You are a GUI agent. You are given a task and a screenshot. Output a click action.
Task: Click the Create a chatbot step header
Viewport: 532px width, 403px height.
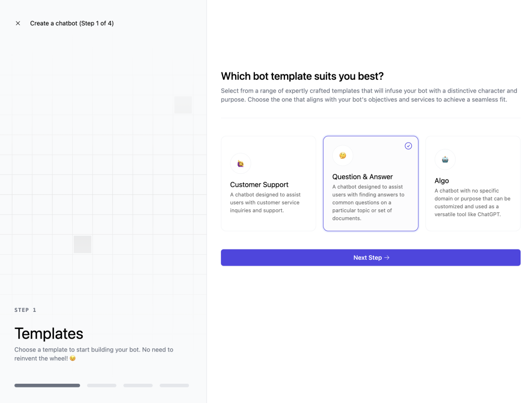(x=72, y=23)
